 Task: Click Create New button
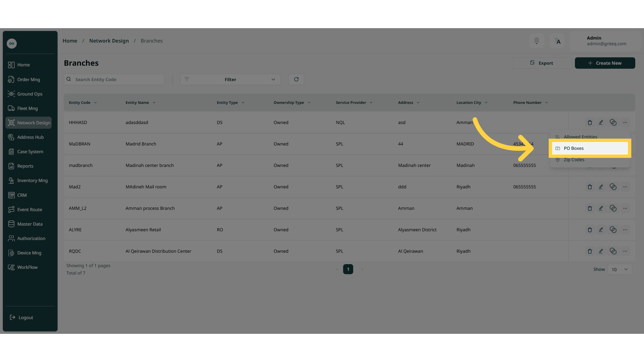click(x=605, y=63)
